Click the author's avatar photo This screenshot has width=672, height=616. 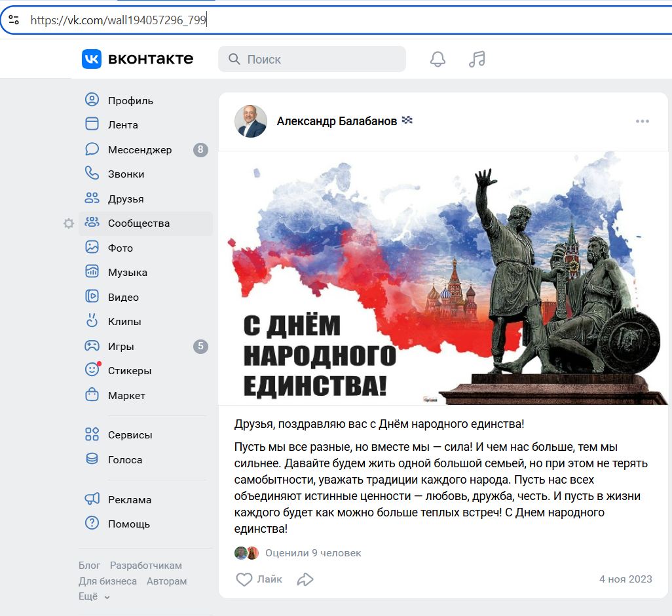[251, 121]
